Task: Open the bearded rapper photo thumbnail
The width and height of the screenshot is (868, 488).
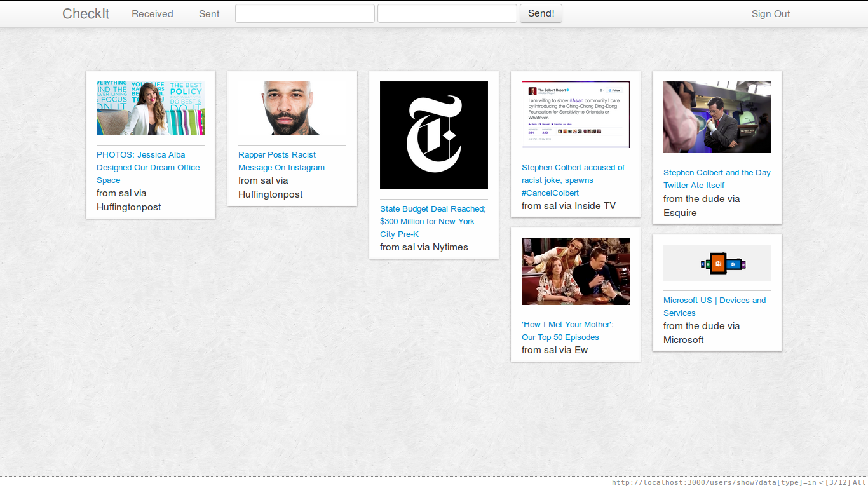Action: coord(292,108)
